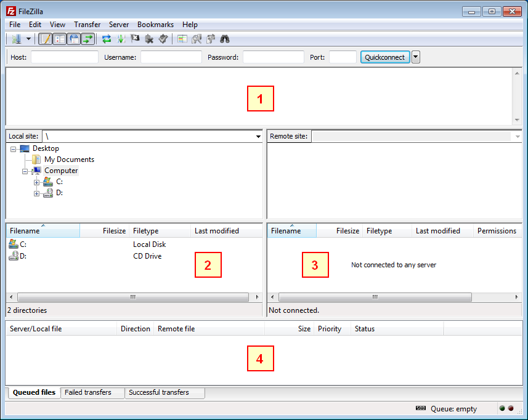Image resolution: width=528 pixels, height=420 pixels.
Task: Click the Desktop icon in local tree
Action: (x=25, y=148)
